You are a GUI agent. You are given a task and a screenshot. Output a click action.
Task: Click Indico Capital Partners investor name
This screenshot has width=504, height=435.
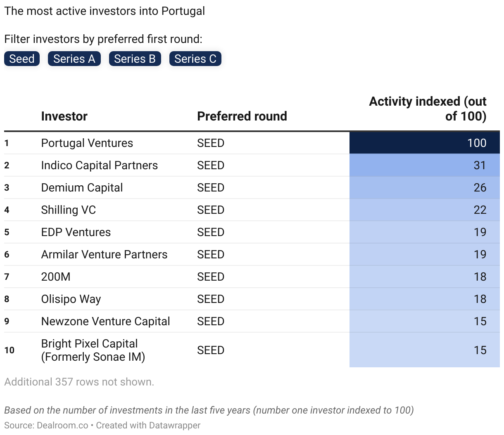(99, 165)
